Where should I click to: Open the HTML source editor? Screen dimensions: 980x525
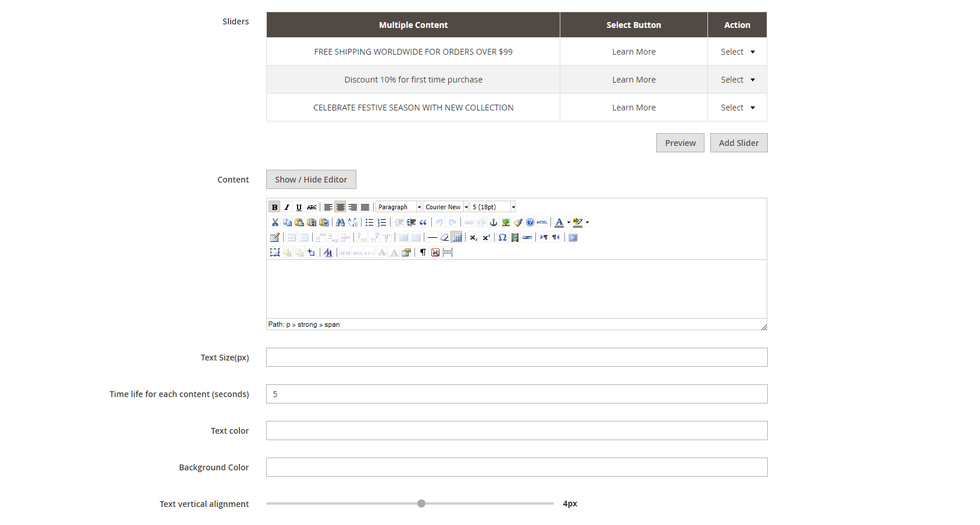542,222
